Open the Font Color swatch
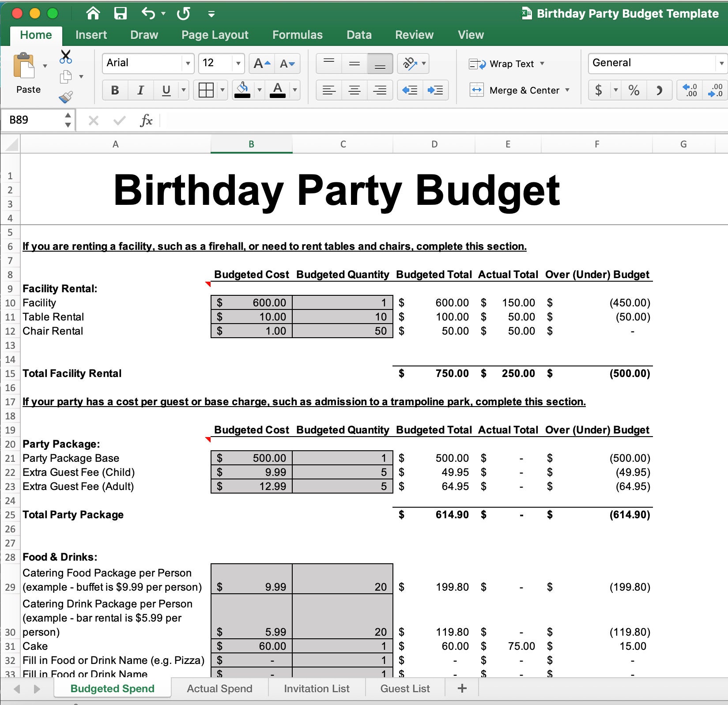 tap(278, 90)
